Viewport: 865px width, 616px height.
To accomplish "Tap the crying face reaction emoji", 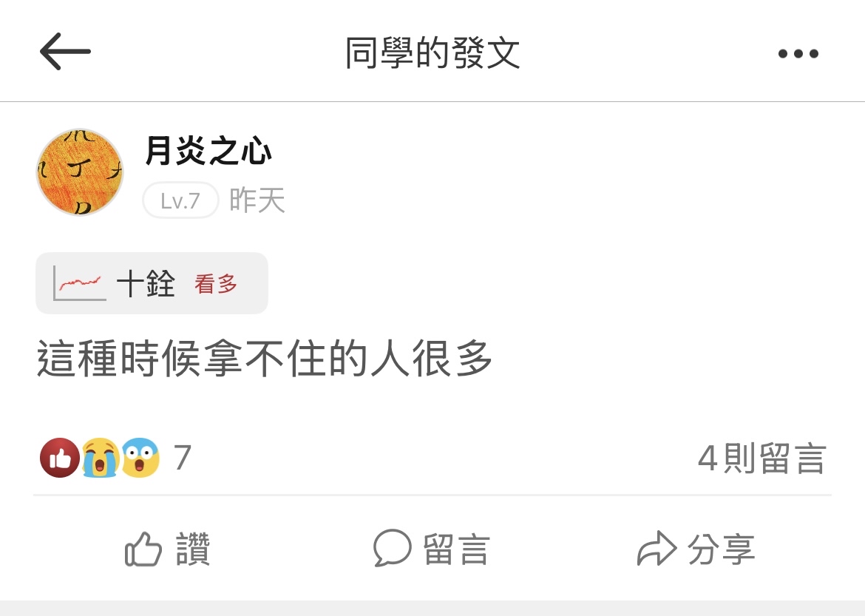I will click(101, 458).
